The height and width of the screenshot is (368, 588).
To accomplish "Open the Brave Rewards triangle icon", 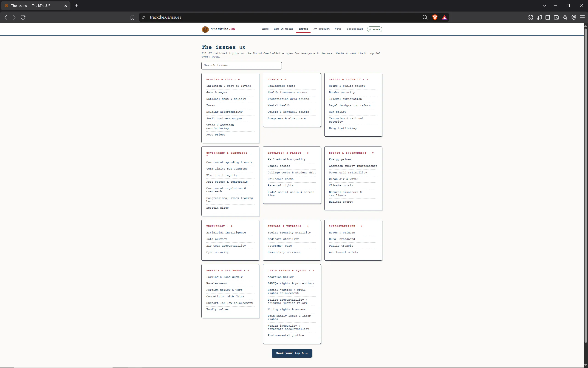I will pyautogui.click(x=444, y=17).
